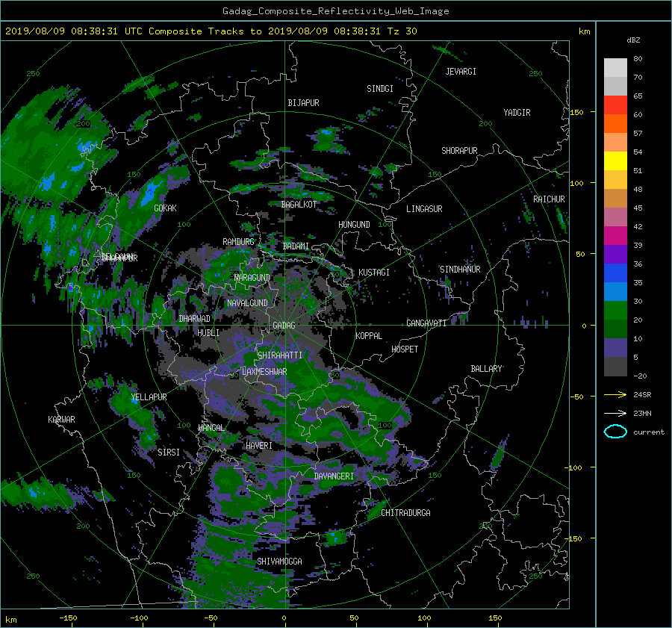Click the GOKAK city label
The height and width of the screenshot is (628, 672).
(166, 208)
